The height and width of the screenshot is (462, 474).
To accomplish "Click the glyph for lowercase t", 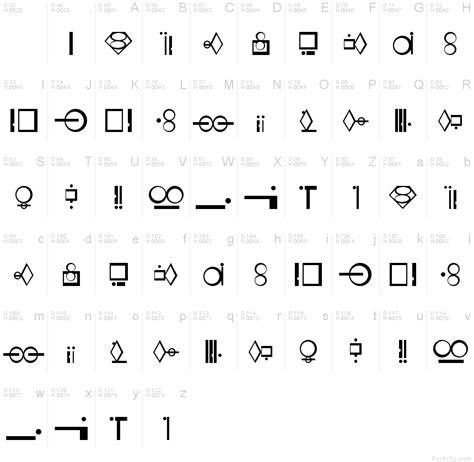I will [355, 351].
